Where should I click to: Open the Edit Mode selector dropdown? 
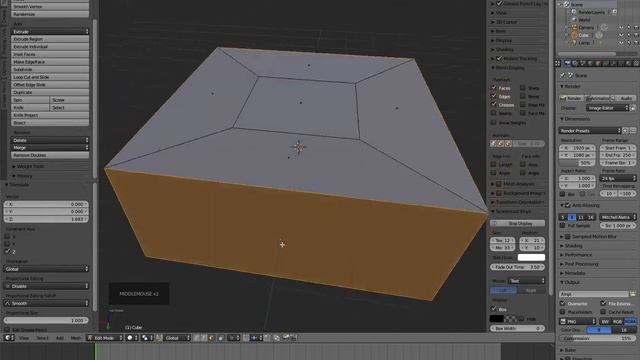click(105, 338)
